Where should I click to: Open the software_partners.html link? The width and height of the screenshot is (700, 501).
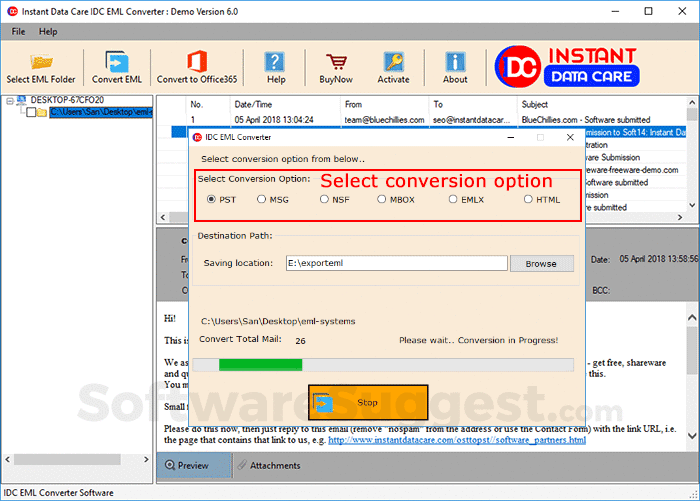point(457,440)
